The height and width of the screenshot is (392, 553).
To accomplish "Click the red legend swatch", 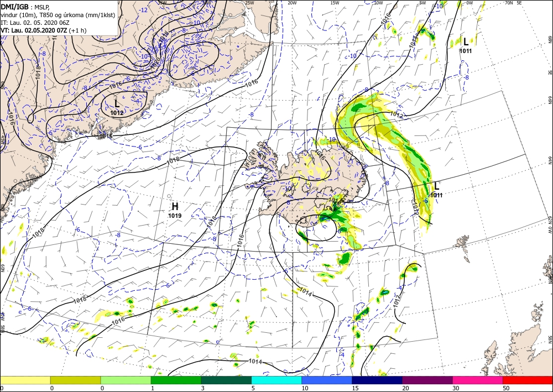I will (528, 380).
